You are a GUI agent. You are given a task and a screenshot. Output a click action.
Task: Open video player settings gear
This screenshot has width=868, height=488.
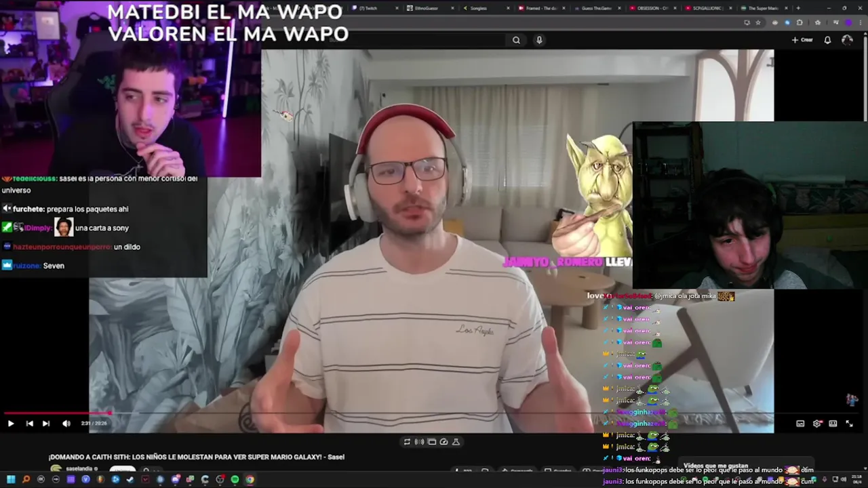point(817,424)
